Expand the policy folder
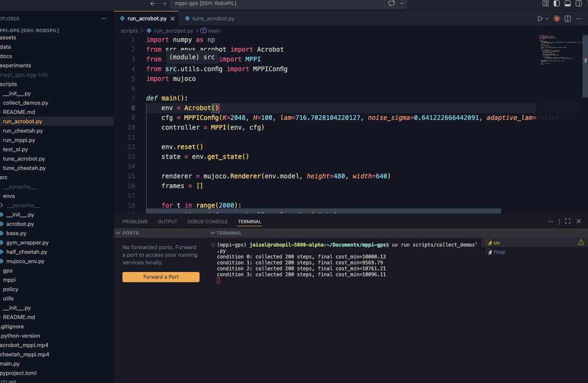This screenshot has width=588, height=383. point(10,289)
